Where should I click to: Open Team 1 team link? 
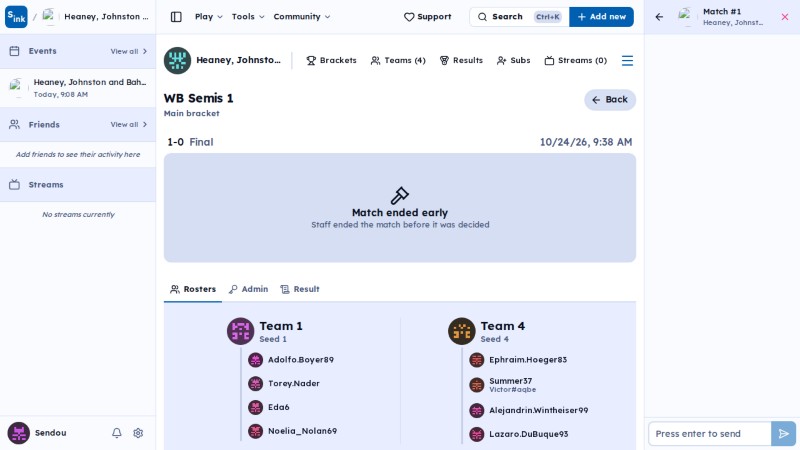coord(281,326)
